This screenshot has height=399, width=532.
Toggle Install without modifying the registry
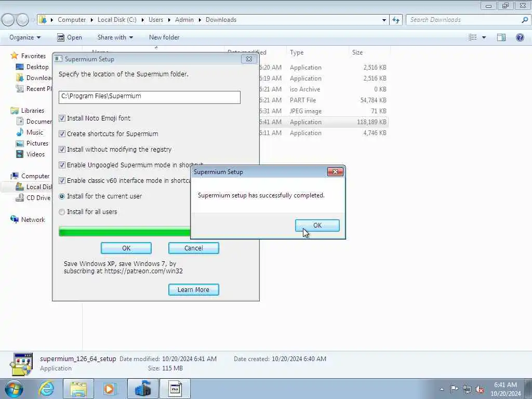62,149
